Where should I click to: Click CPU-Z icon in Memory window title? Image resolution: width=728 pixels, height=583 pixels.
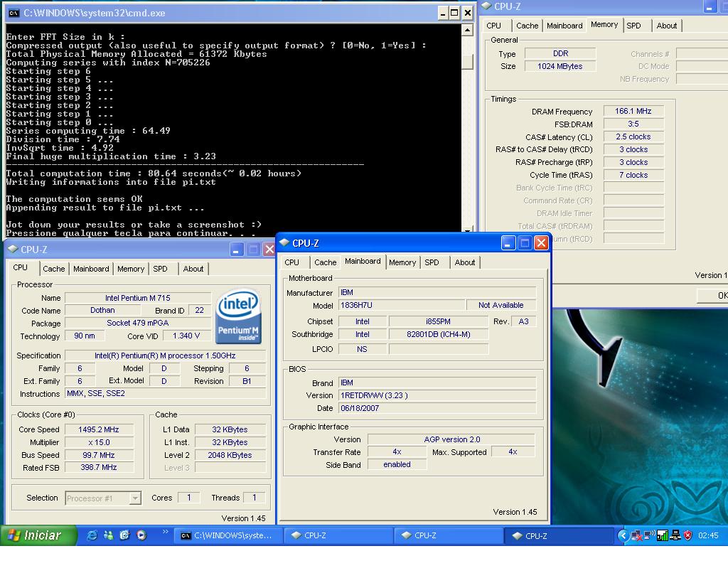pyautogui.click(x=486, y=6)
